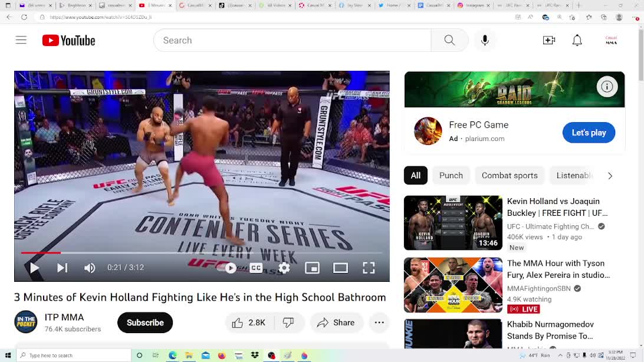
Task: Open Kevin Holland vs Joaquin Buckley thumbnail
Action: coord(453,223)
